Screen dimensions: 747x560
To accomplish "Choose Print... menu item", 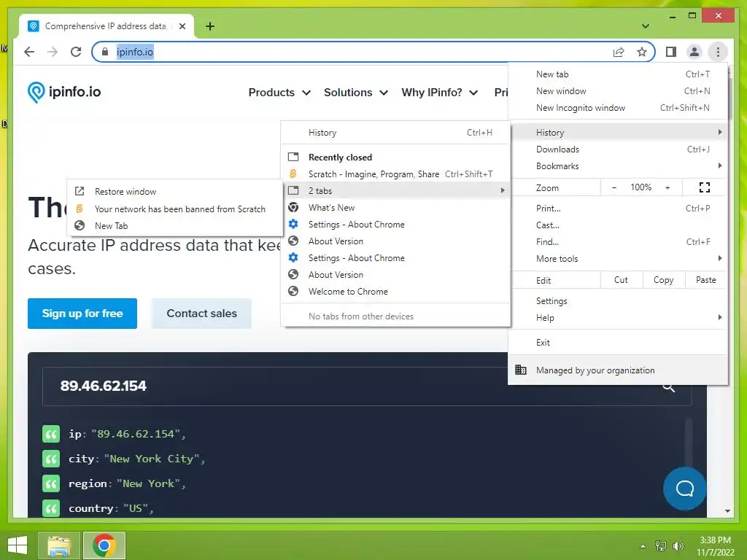I will click(x=618, y=208).
